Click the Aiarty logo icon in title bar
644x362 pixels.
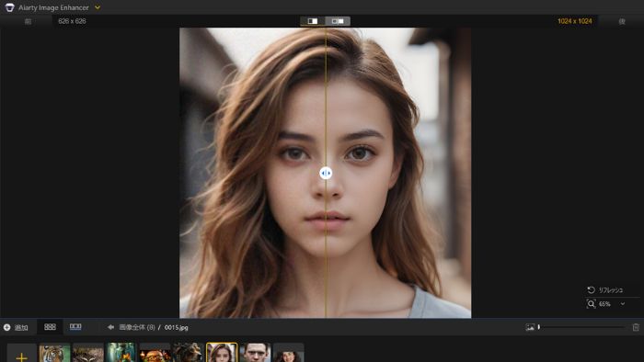tap(9, 7)
